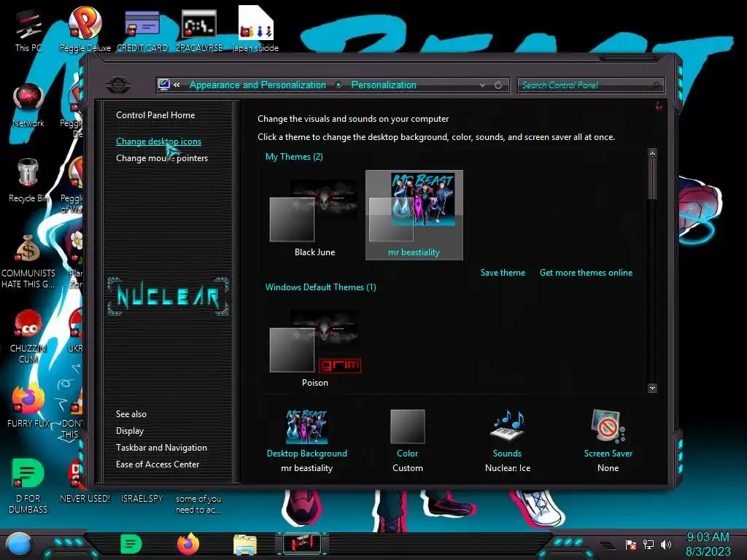Click the volume speaker tray icon

(x=666, y=544)
